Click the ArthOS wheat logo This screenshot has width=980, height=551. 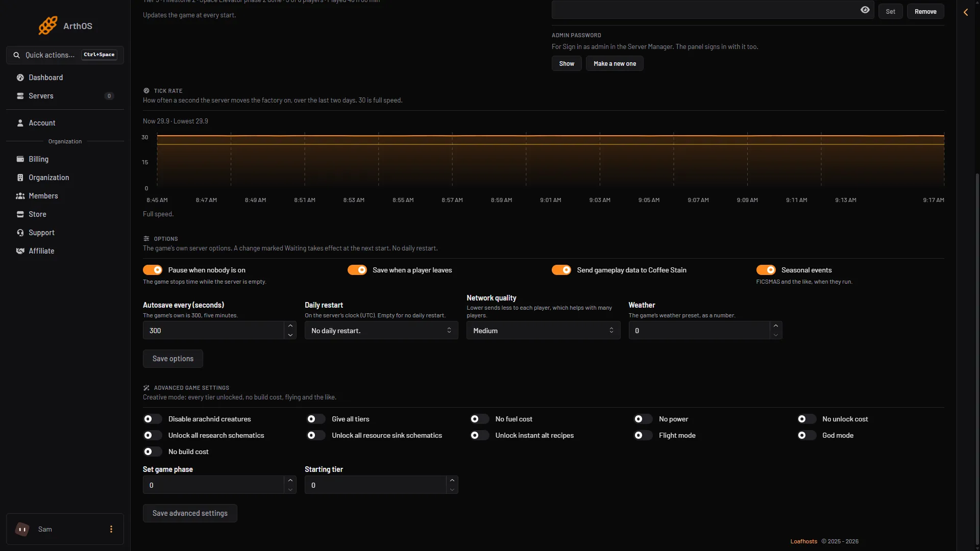pyautogui.click(x=48, y=26)
